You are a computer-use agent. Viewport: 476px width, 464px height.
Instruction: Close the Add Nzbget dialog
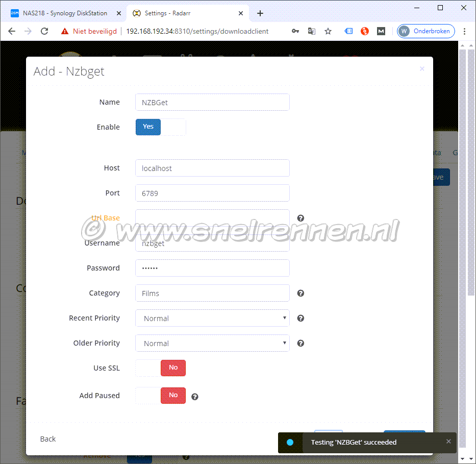coord(422,69)
